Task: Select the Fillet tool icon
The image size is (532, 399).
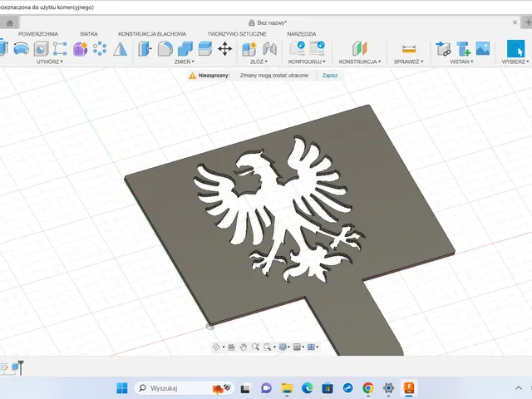Action: pos(165,48)
